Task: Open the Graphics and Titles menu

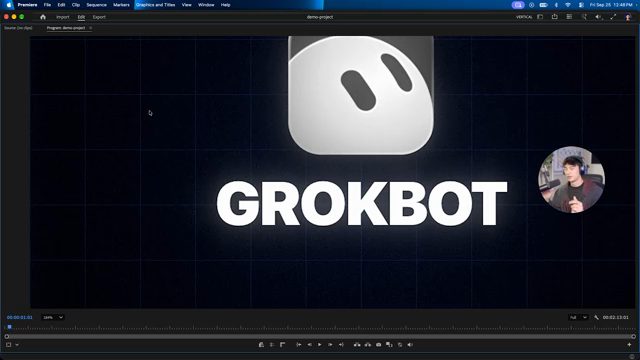Action: point(156,5)
